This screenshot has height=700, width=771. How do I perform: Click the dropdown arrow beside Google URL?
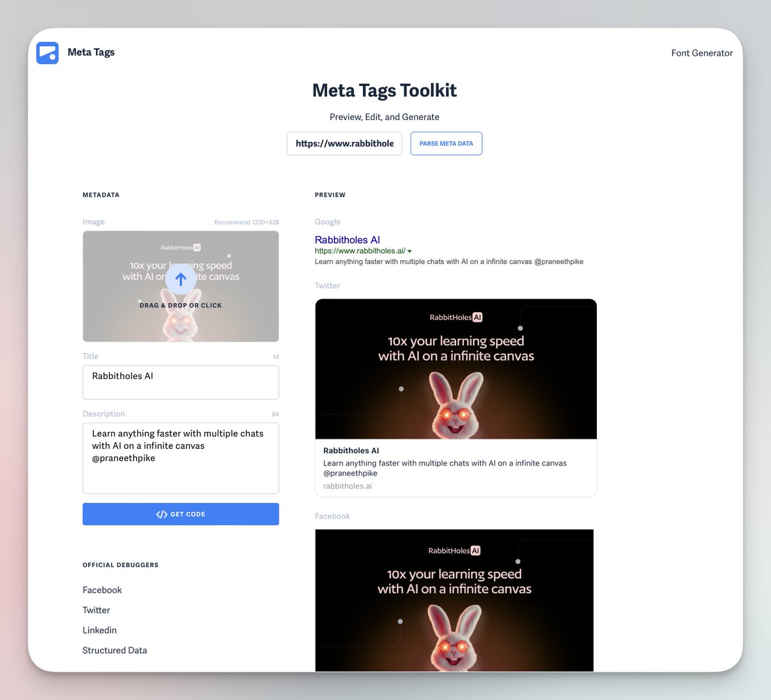[x=410, y=251]
